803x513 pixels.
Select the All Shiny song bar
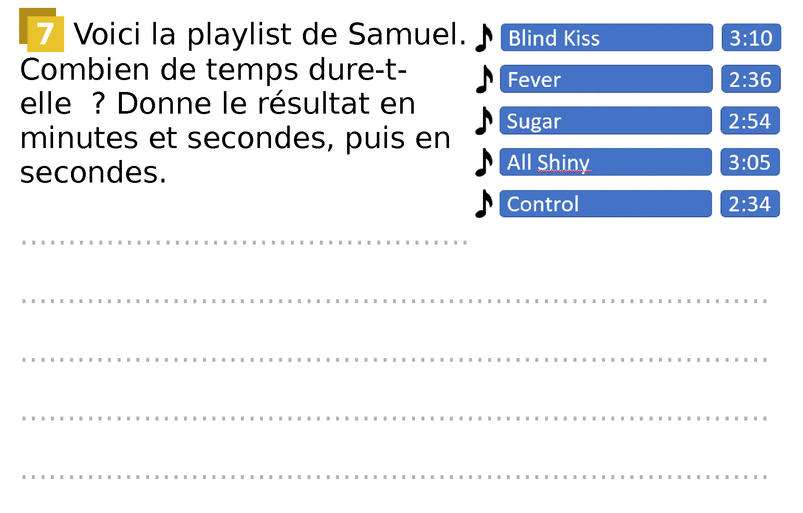(606, 162)
